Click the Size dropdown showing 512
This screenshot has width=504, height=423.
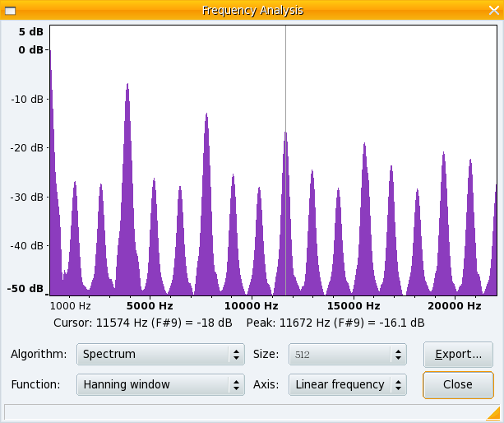tap(347, 355)
